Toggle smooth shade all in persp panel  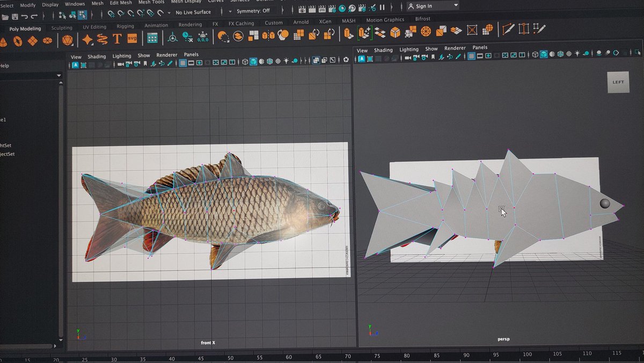tap(544, 54)
